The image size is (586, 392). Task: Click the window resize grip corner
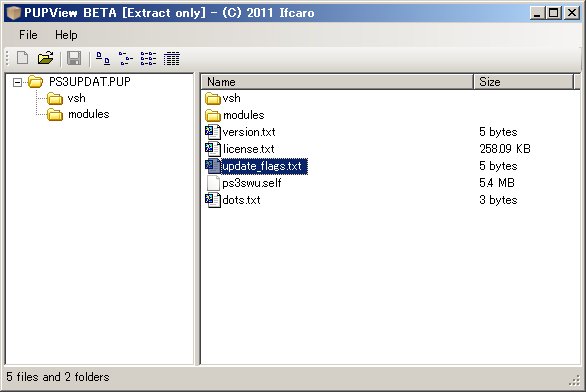point(574,380)
